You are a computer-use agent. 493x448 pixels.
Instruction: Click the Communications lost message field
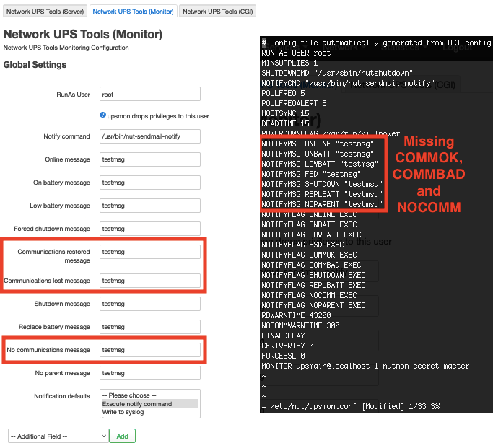(150, 281)
